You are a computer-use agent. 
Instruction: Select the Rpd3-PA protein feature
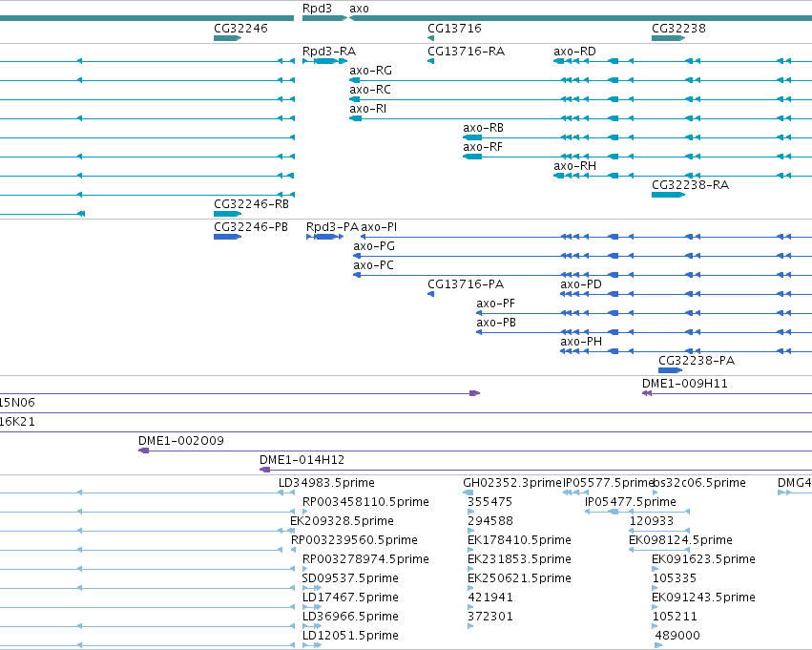[324, 237]
